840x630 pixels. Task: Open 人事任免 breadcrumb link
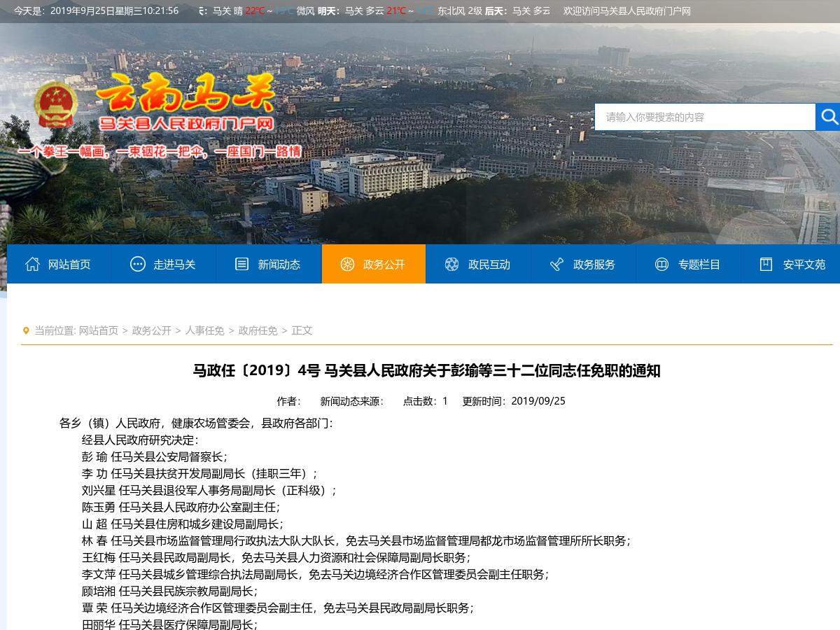click(x=204, y=330)
